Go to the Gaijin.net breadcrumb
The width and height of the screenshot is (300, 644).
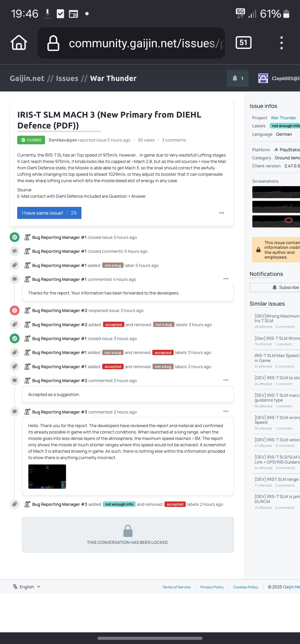(x=27, y=78)
